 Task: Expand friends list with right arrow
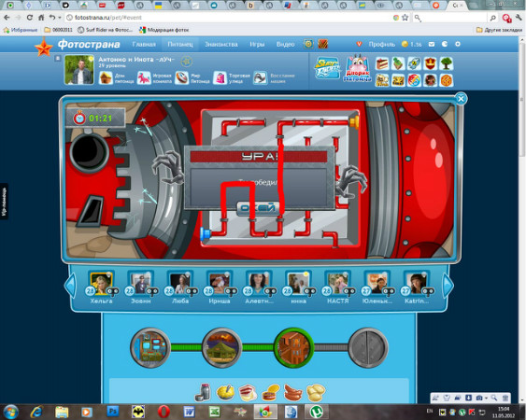pyautogui.click(x=448, y=285)
